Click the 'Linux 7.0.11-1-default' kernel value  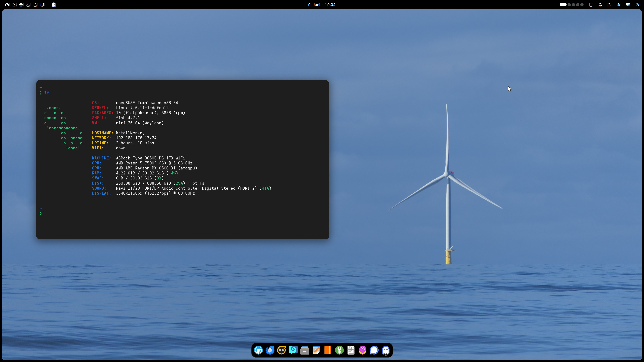pyautogui.click(x=142, y=108)
